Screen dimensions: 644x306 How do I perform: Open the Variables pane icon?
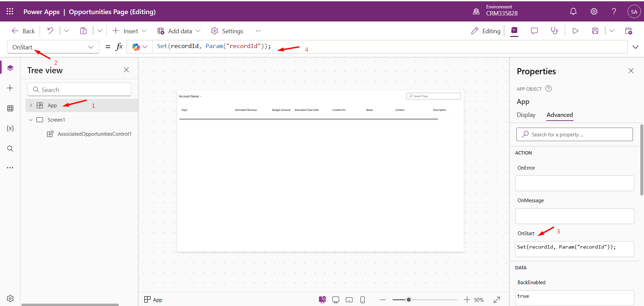click(x=10, y=128)
